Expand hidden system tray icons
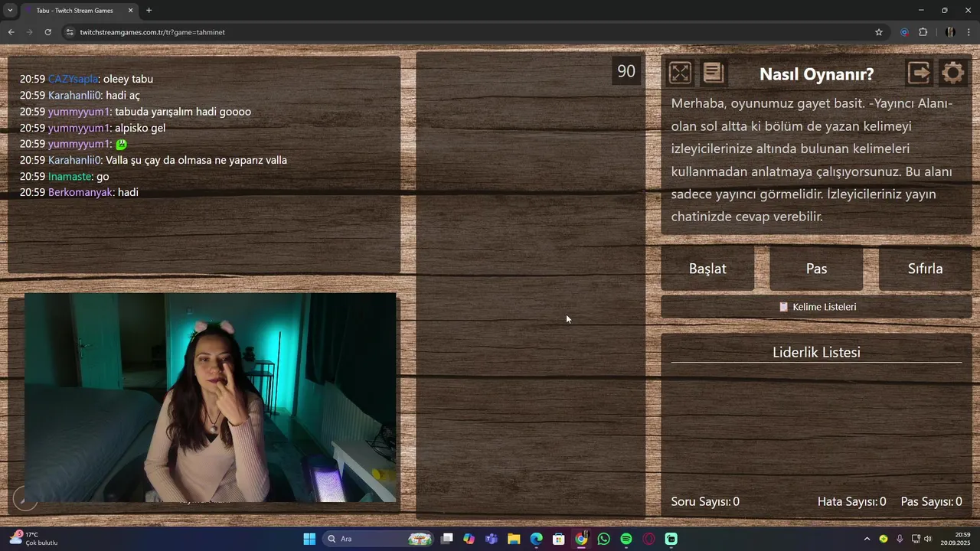The height and width of the screenshot is (551, 980). (x=867, y=539)
